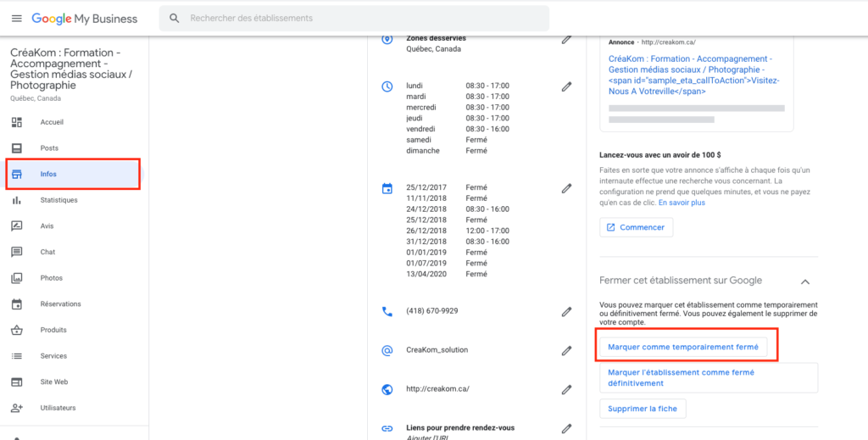Screen dimensions: 868x440
Task: Click Zones desservies Québec, Canada text
Action: [437, 44]
